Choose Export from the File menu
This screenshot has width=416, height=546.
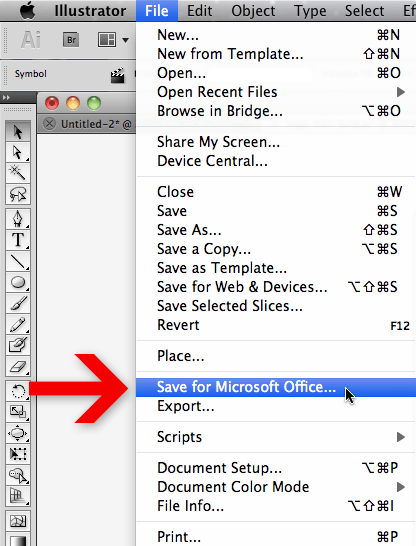pos(276,406)
